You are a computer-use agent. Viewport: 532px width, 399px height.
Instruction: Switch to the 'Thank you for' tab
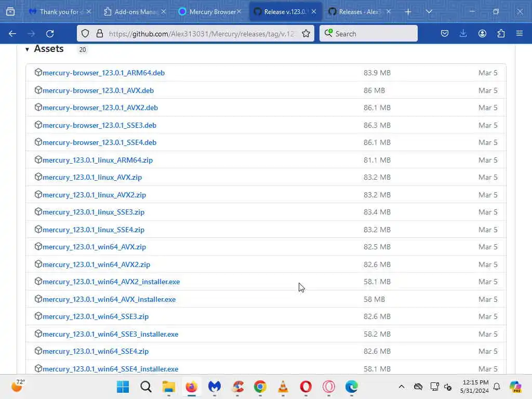tap(60, 12)
